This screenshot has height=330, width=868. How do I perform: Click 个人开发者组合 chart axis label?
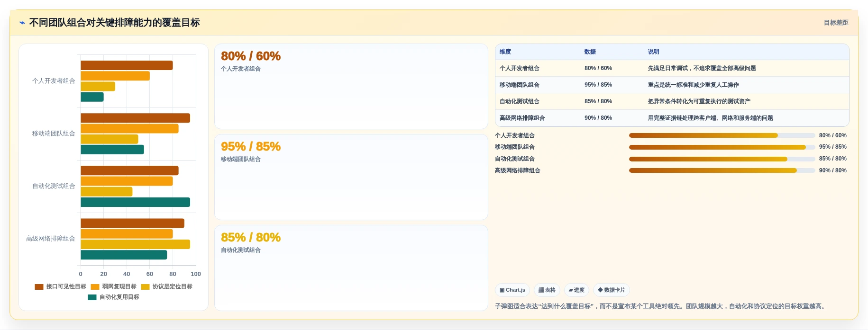coord(54,81)
